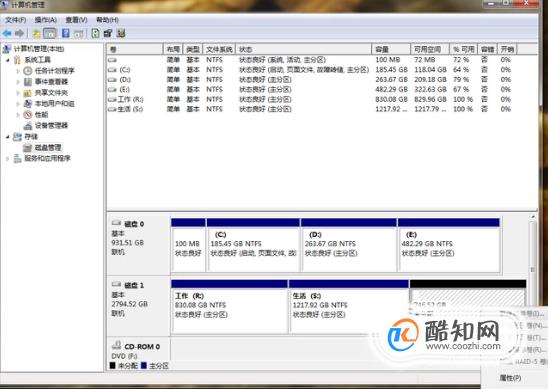548x389 pixels.
Task: Click the Refresh toolbar icon
Action: pos(95,34)
